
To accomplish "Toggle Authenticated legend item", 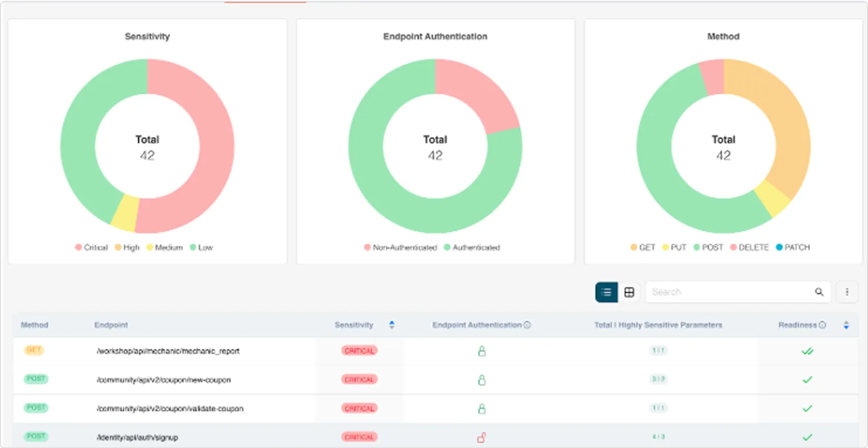I will tap(472, 248).
